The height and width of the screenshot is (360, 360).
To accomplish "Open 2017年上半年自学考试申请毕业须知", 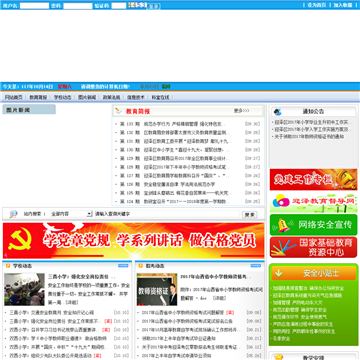I will click(x=178, y=356).
